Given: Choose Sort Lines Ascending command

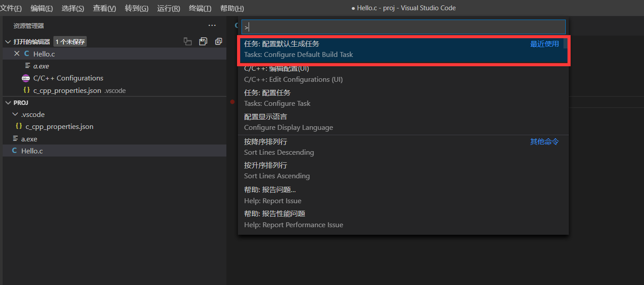Looking at the screenshot, I should [403, 171].
